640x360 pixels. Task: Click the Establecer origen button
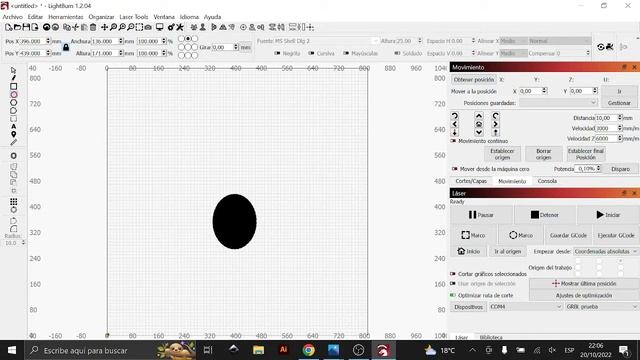pos(502,154)
